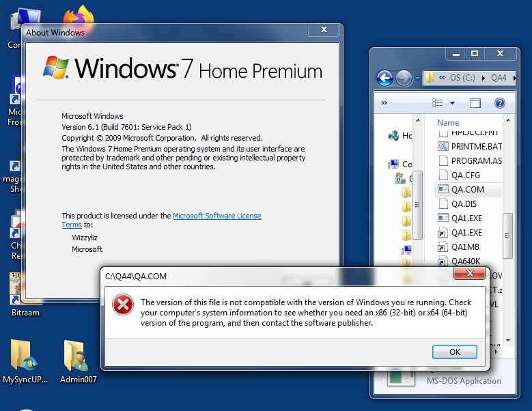Click the Explorer forward arrow button
Screen dimensions: 532x411
pyautogui.click(x=404, y=79)
